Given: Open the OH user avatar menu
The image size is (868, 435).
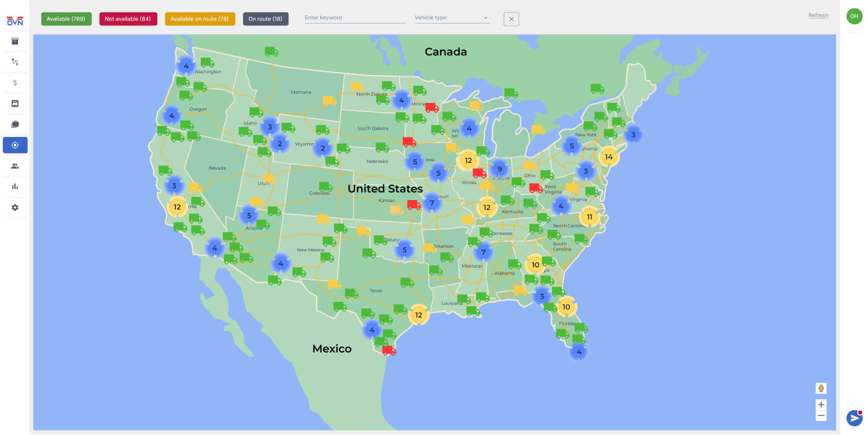Looking at the screenshot, I should (854, 16).
